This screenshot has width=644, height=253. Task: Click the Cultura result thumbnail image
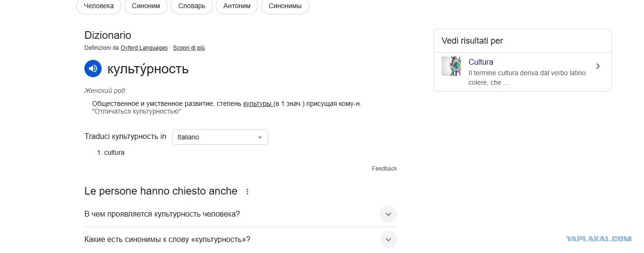[451, 66]
